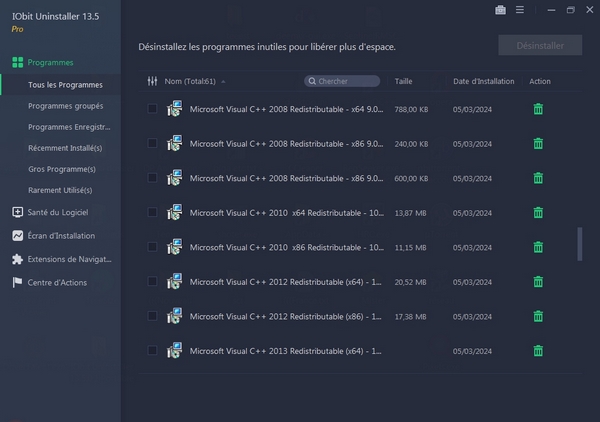Show Rarement Utilisé(s) list
The width and height of the screenshot is (600, 422).
click(x=60, y=190)
